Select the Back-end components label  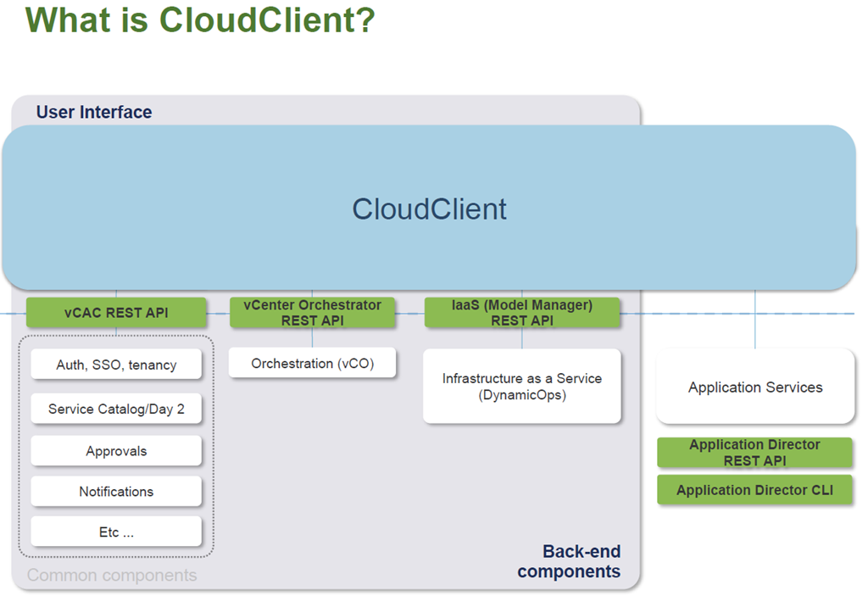(x=570, y=562)
